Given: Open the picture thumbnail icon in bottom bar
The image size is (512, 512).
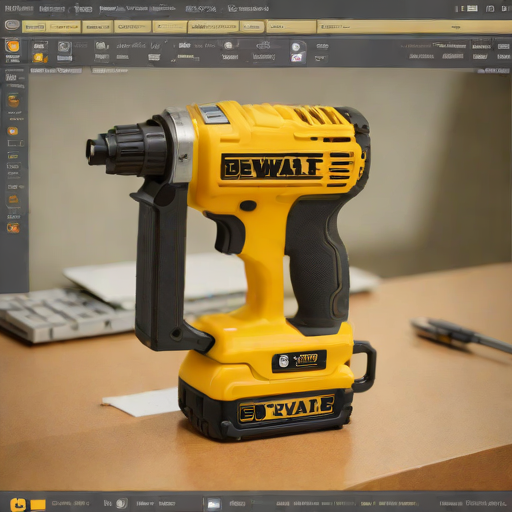Looking at the screenshot, I should click(213, 503).
